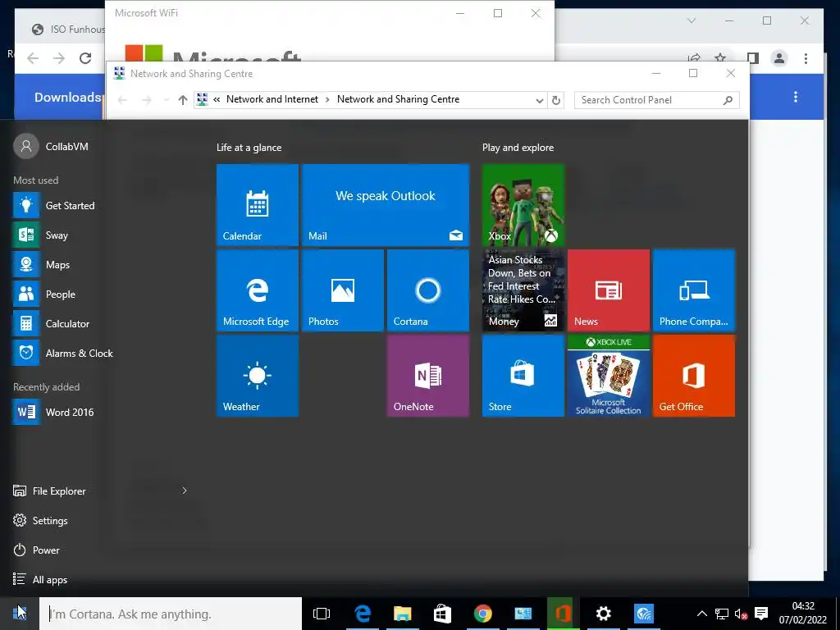The height and width of the screenshot is (630, 840).
Task: Focus the Cortana search box
Action: tap(171, 614)
